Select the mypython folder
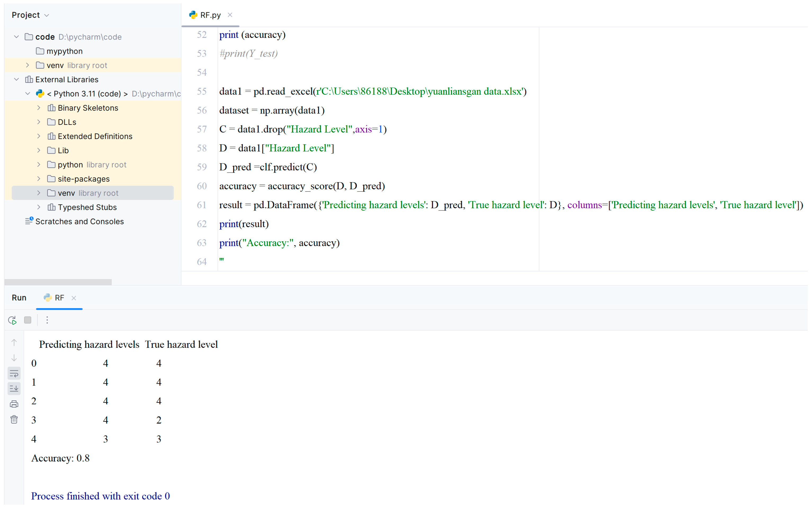The width and height of the screenshot is (812, 511). [x=64, y=51]
